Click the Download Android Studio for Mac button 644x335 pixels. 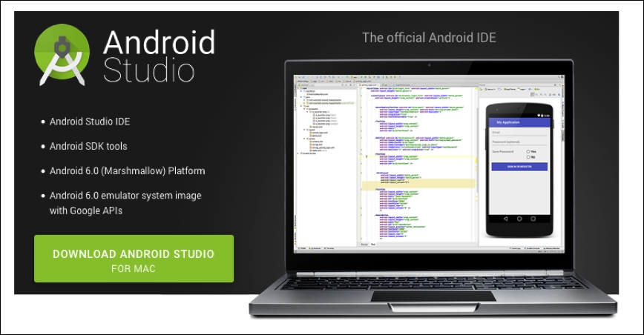pos(134,259)
